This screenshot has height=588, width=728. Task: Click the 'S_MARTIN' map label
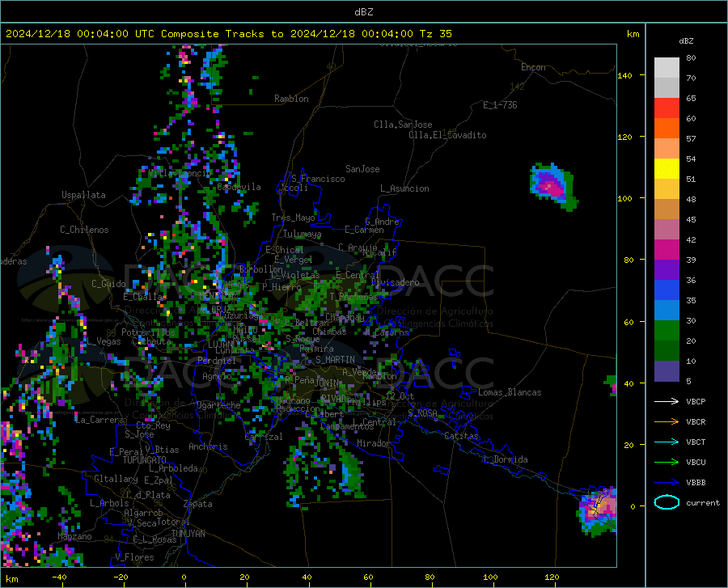tap(335, 360)
